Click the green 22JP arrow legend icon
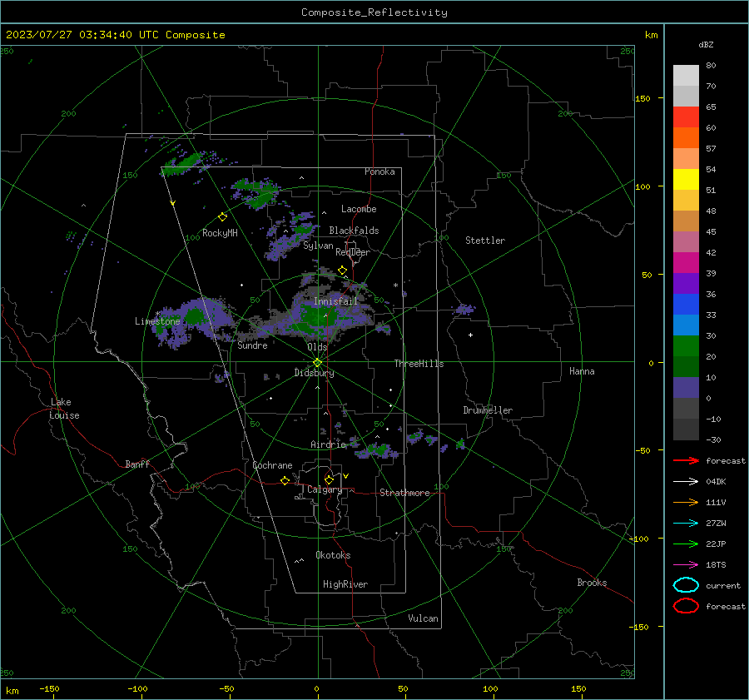Viewport: 749px width, 700px height. click(686, 544)
